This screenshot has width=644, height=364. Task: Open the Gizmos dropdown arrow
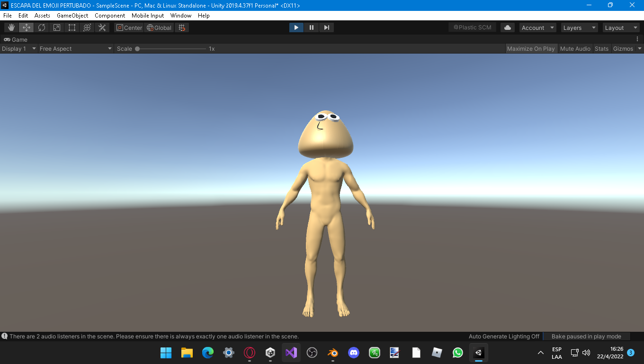[x=640, y=48]
